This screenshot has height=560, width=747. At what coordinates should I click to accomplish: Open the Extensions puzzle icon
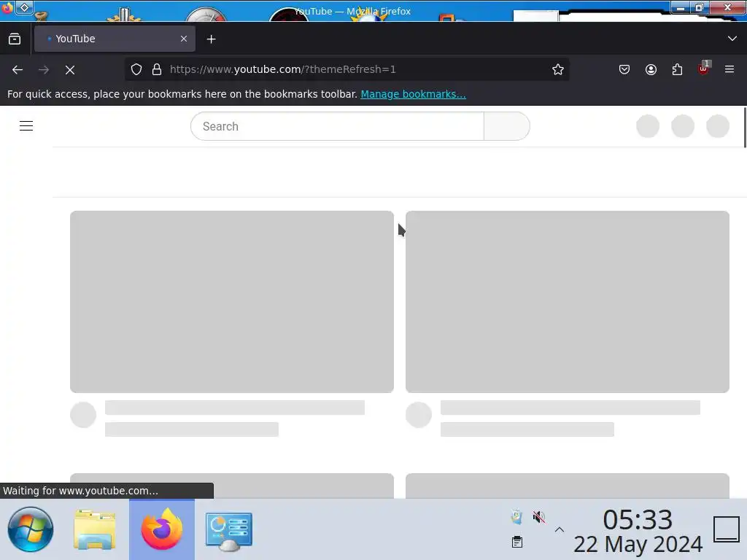[677, 69]
